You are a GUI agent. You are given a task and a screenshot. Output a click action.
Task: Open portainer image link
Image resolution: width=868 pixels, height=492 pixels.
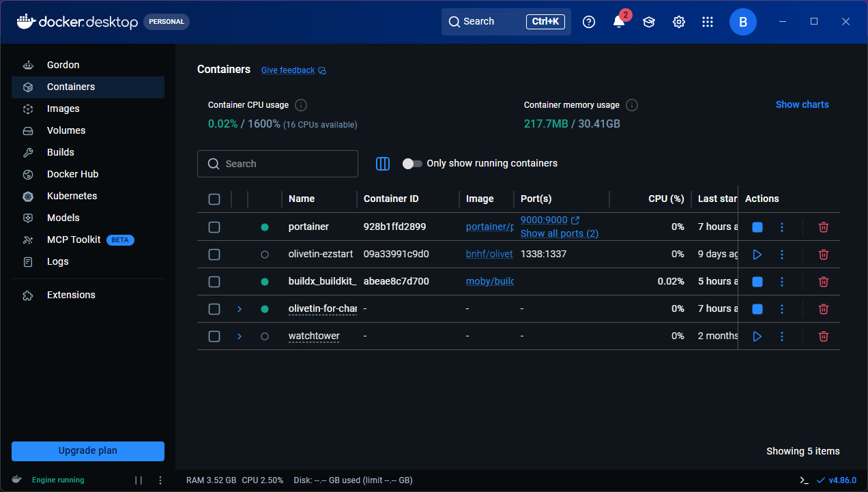point(490,227)
